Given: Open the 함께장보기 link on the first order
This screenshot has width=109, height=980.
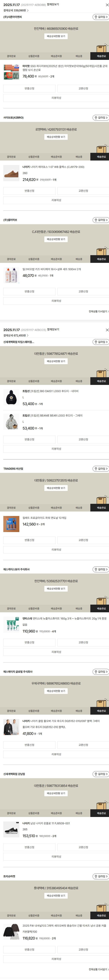Looking at the screenshot, I should tap(53, 5).
